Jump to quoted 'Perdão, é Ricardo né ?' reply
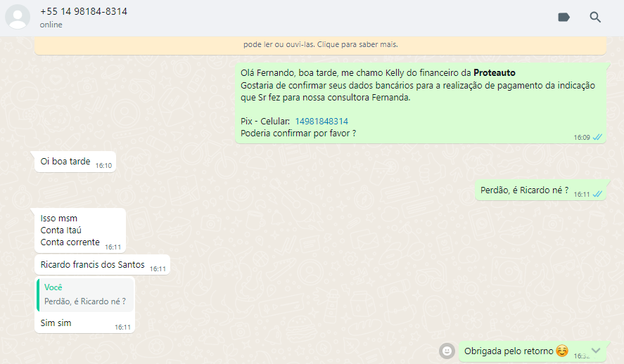 click(85, 294)
